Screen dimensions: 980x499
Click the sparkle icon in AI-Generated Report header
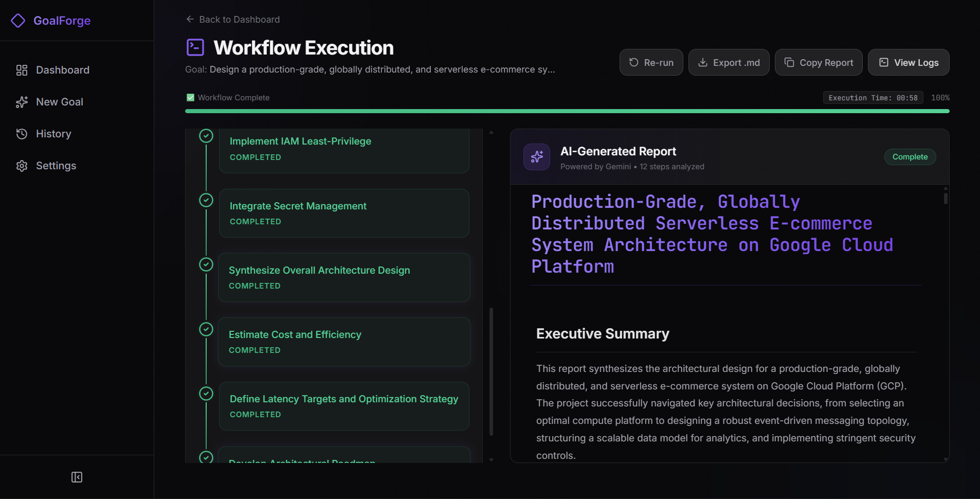[x=537, y=157]
